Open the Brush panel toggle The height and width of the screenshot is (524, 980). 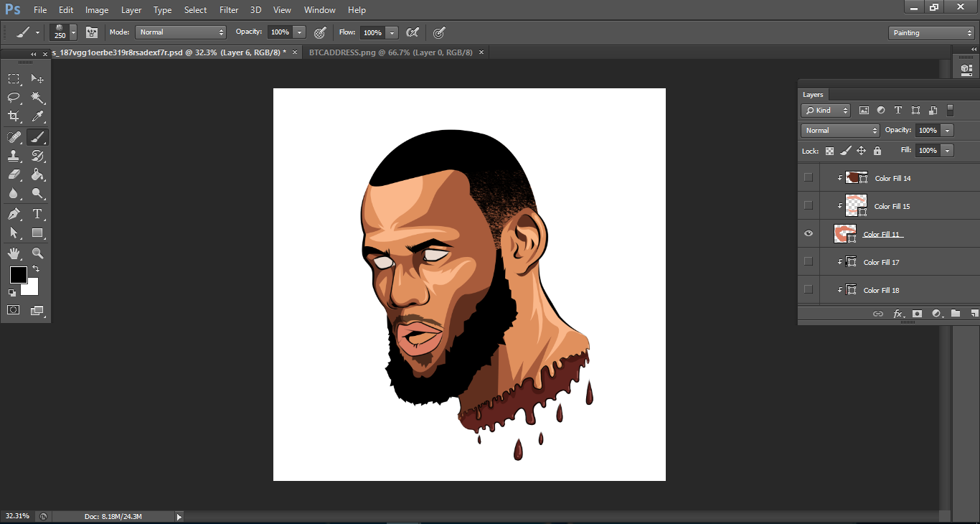[91, 32]
